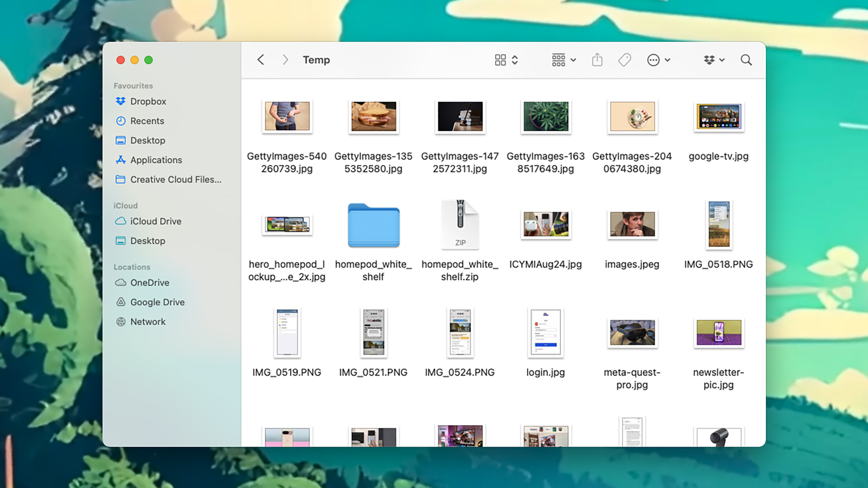Select the homepod_white_shelf folder

(373, 226)
